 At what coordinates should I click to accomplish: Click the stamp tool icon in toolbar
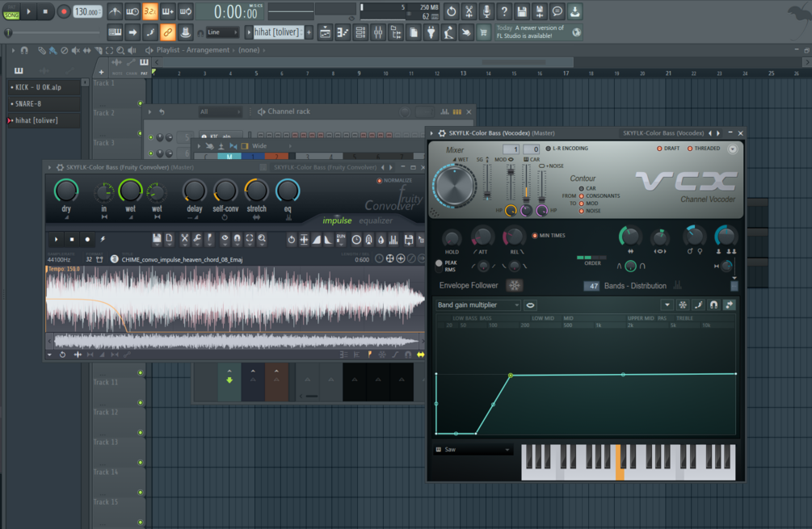[185, 32]
